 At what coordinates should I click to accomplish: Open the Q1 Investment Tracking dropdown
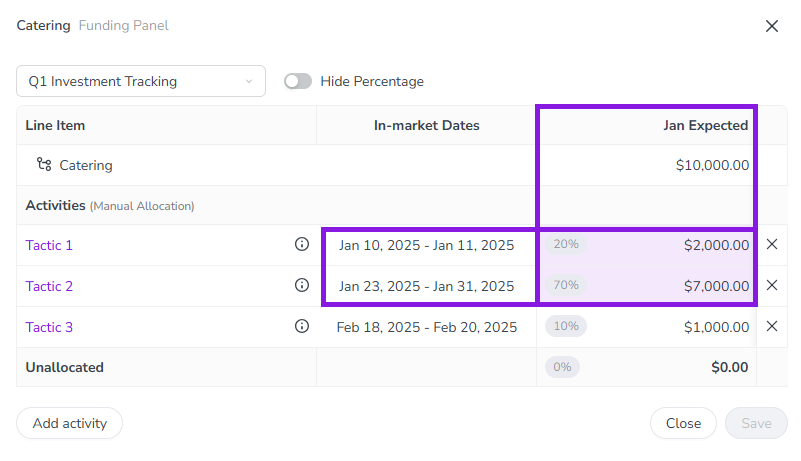(x=141, y=81)
